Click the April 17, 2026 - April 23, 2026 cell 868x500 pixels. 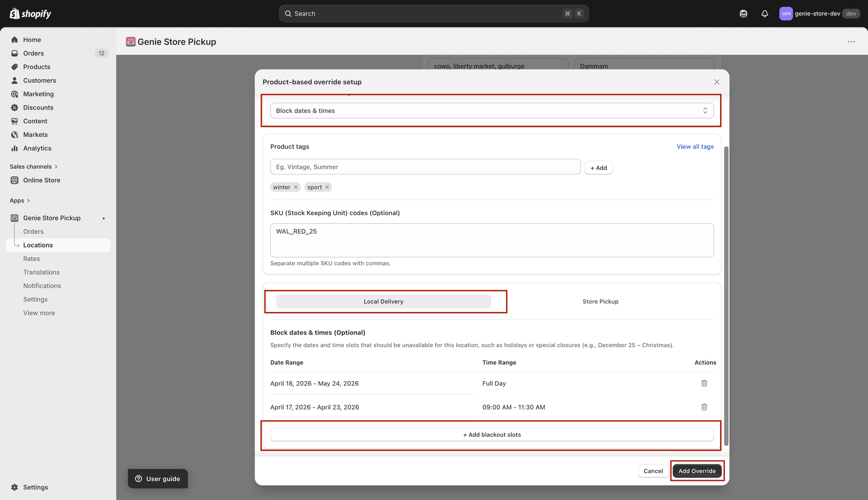[x=315, y=407]
